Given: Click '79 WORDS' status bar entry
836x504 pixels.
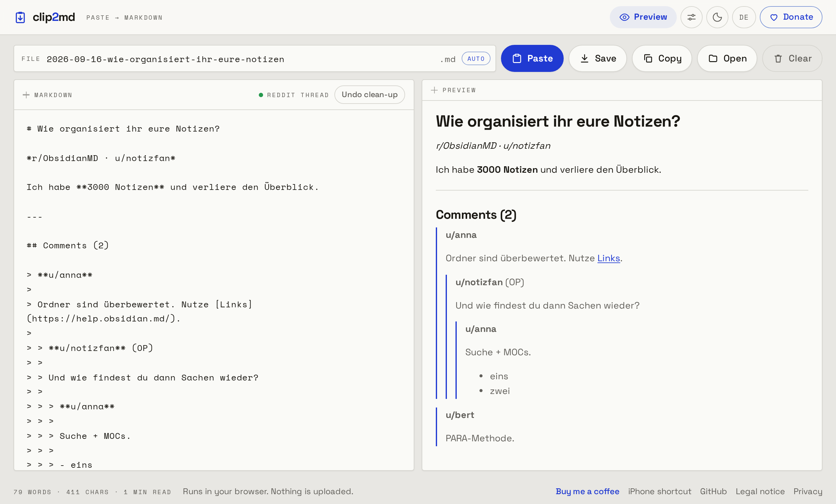Looking at the screenshot, I should click(x=32, y=492).
